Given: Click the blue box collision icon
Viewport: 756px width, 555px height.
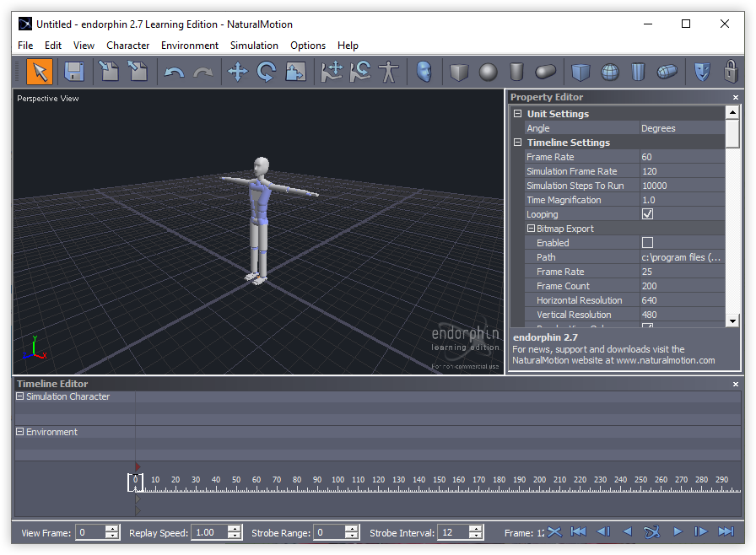Looking at the screenshot, I should coord(580,73).
